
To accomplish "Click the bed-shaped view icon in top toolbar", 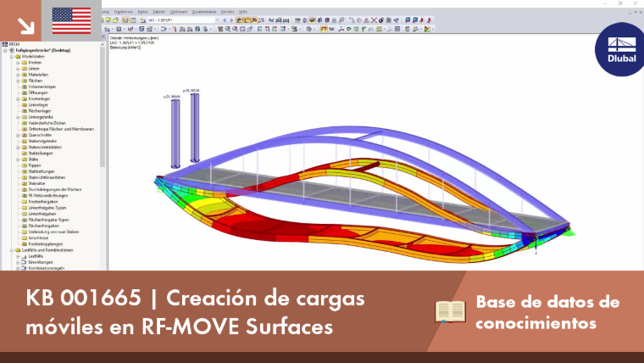I will tap(279, 20).
